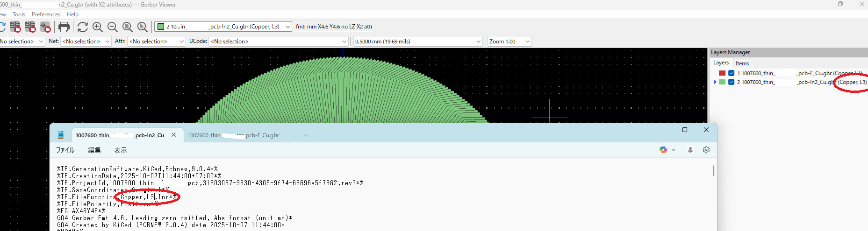Uncheck the In2_Cu.gbr layer visibility checkbox
Screen dimensions: 868x231
click(x=732, y=82)
